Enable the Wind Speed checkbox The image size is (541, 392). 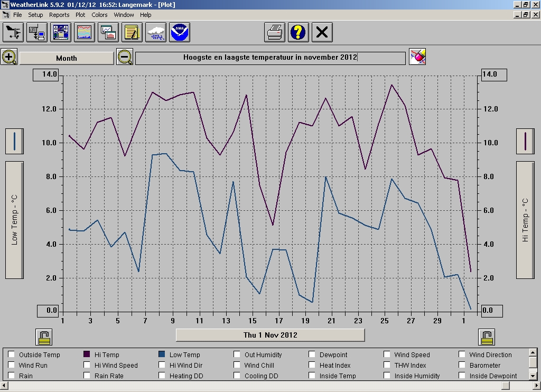tap(387, 354)
